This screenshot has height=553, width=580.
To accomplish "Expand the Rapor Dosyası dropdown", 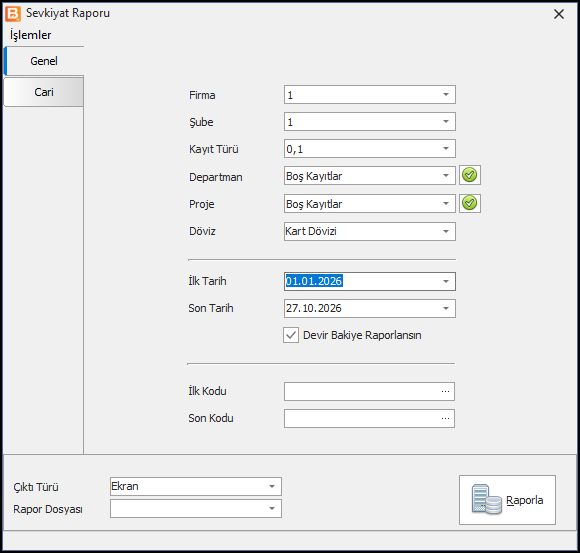I will point(272,509).
